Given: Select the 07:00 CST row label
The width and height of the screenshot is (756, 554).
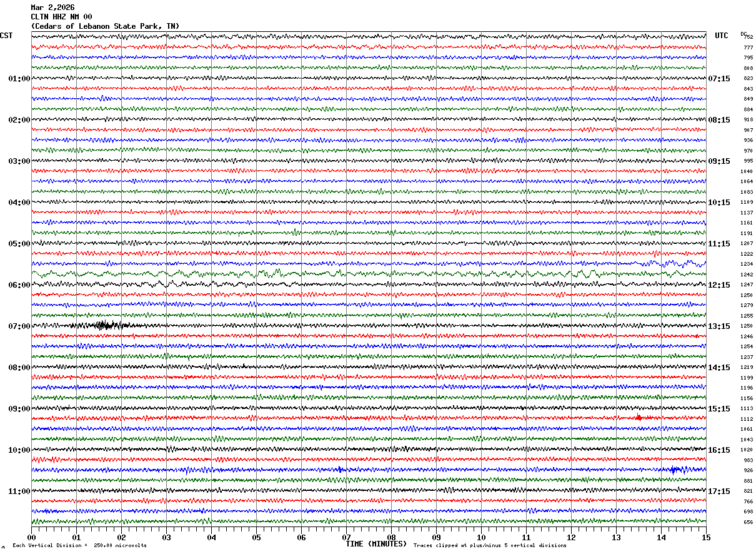Looking at the screenshot, I should pyautogui.click(x=19, y=326).
